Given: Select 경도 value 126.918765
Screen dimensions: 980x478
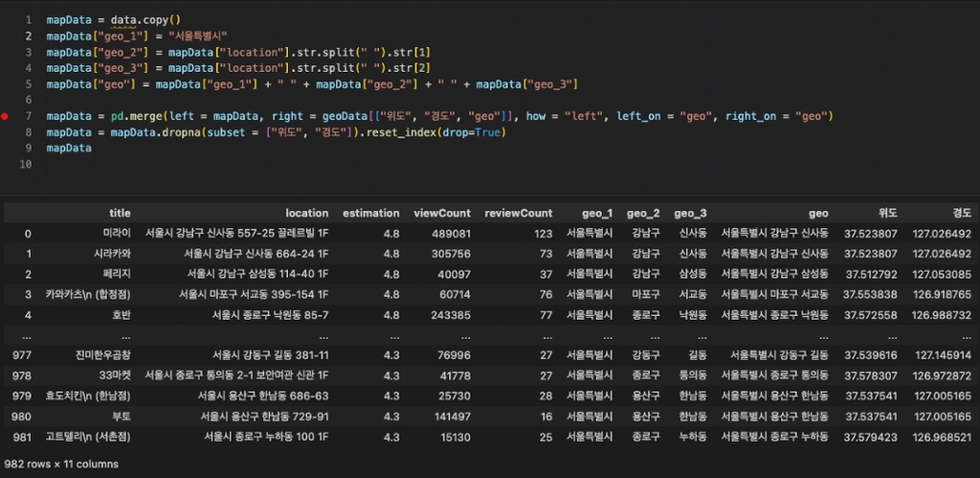Looking at the screenshot, I should [x=942, y=294].
